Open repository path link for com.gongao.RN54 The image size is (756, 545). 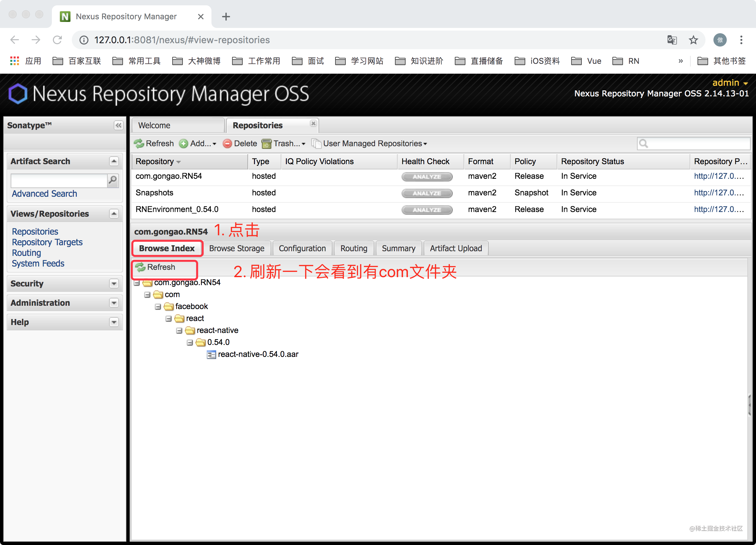pyautogui.click(x=719, y=176)
